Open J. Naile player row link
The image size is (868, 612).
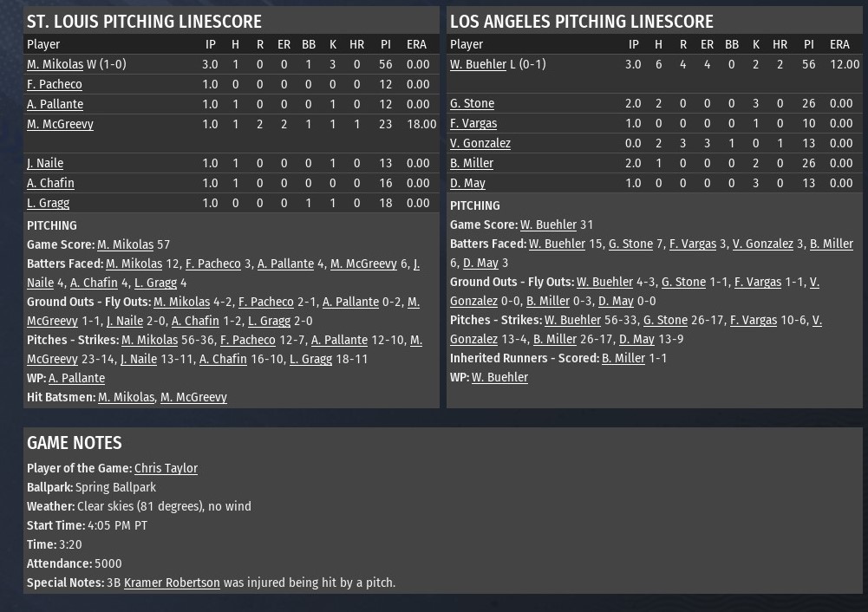45,163
